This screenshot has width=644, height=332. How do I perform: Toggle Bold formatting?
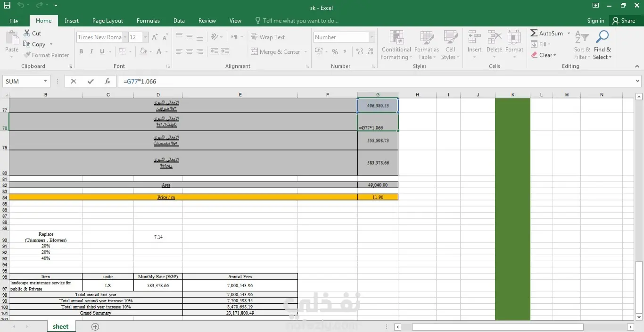[x=81, y=51]
